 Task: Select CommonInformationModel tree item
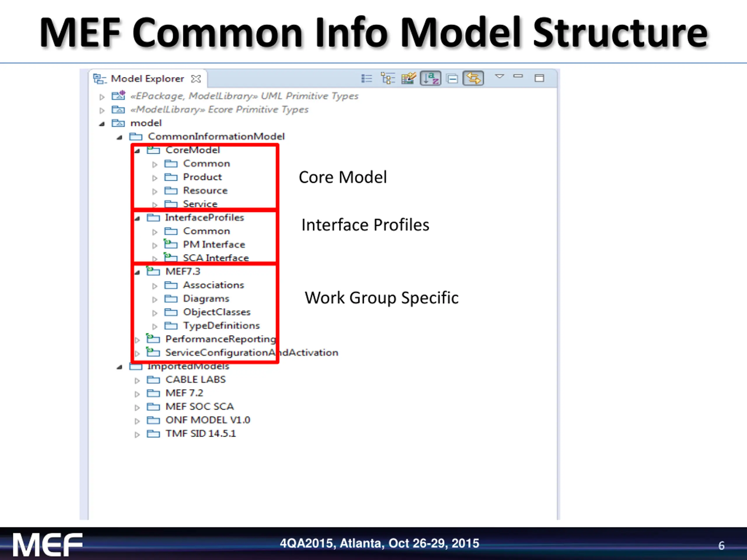click(216, 137)
